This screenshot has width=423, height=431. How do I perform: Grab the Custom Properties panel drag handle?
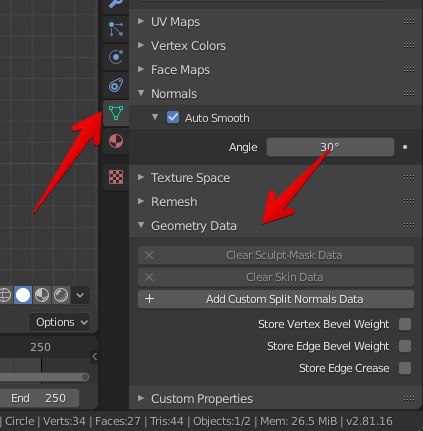click(409, 399)
